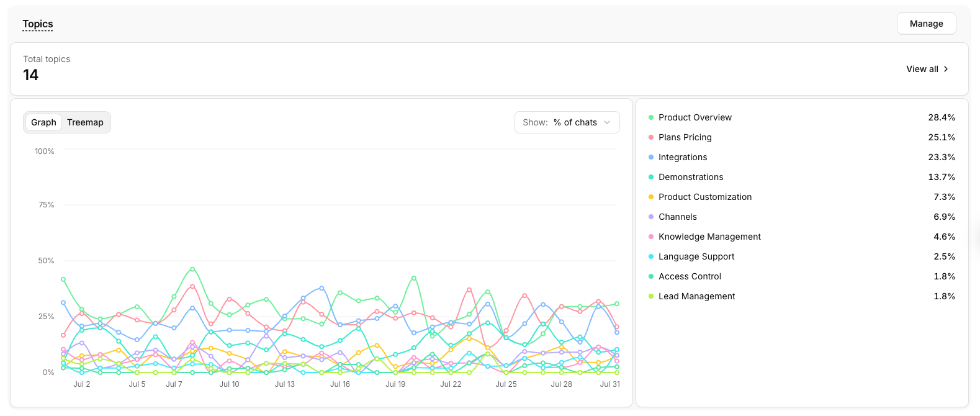
Task: Click the Jul 16 axis label
Action: [340, 384]
